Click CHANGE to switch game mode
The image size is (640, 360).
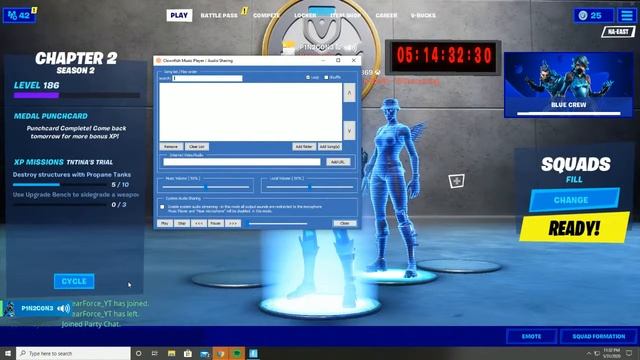tap(574, 200)
